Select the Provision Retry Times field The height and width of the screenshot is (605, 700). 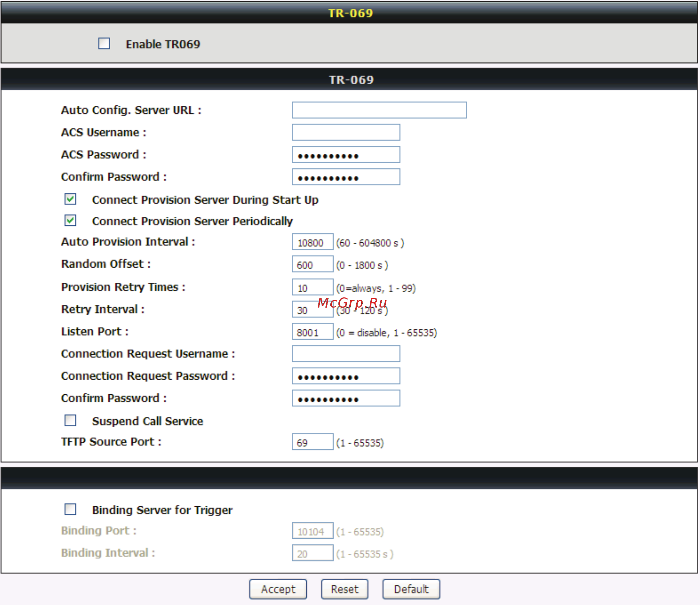pos(312,287)
